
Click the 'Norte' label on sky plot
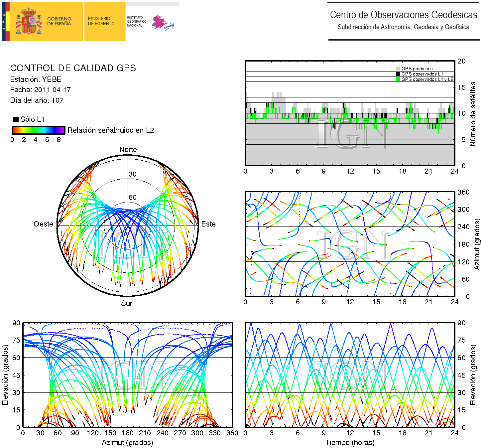(128, 150)
